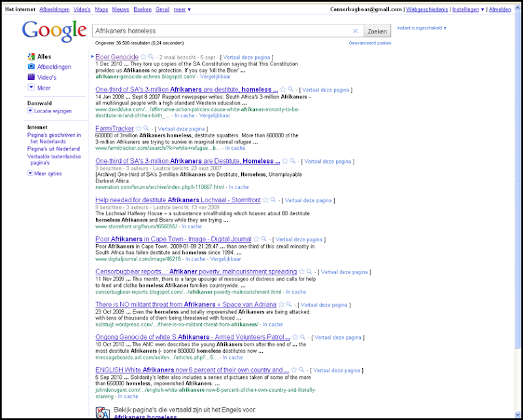
Task: Star the FarmiTracker result
Action: point(139,128)
